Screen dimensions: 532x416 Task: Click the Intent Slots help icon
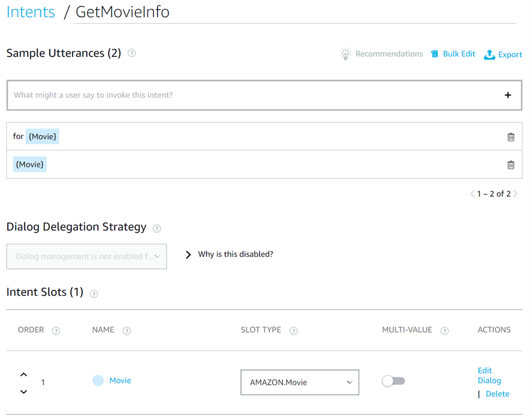coord(93,294)
